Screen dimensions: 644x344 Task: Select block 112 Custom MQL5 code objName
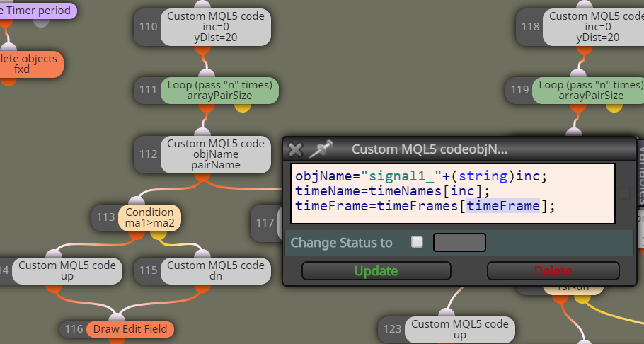click(216, 154)
